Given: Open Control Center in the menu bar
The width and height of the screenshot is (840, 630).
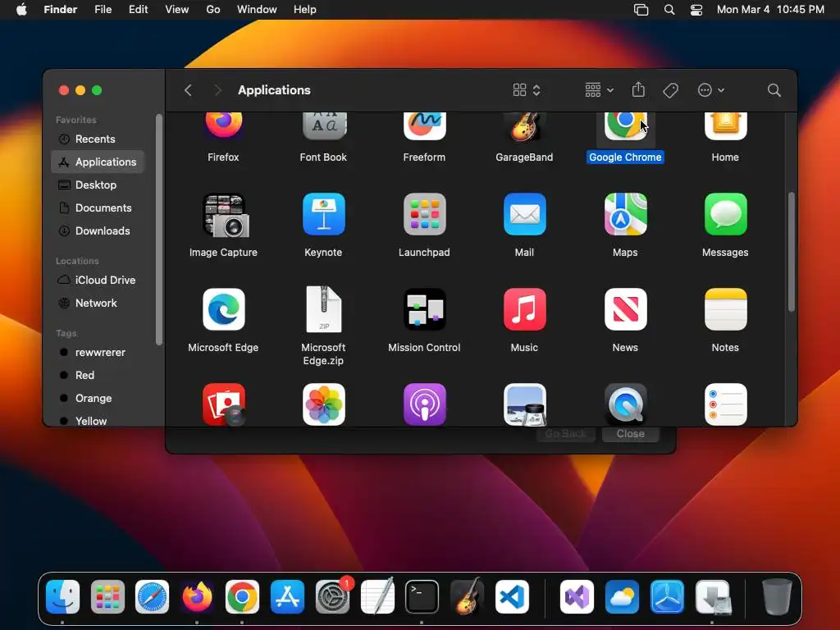Looking at the screenshot, I should [696, 10].
